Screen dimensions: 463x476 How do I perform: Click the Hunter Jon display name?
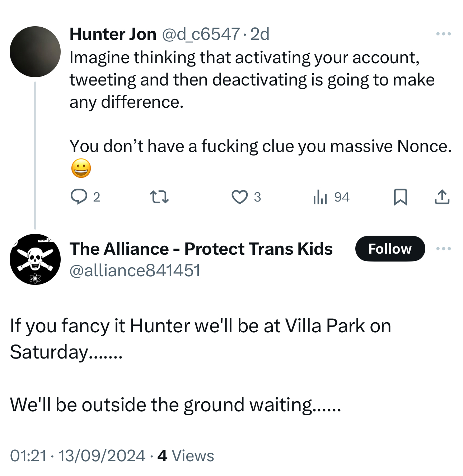coord(113,34)
